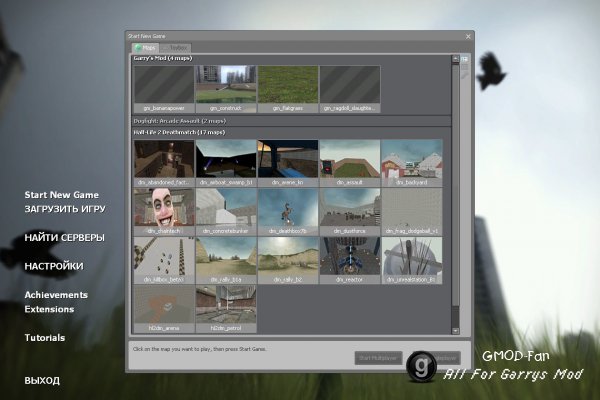Pick the dm_deathbox map thumbnail
The width and height of the screenshot is (600, 400).
288,212
